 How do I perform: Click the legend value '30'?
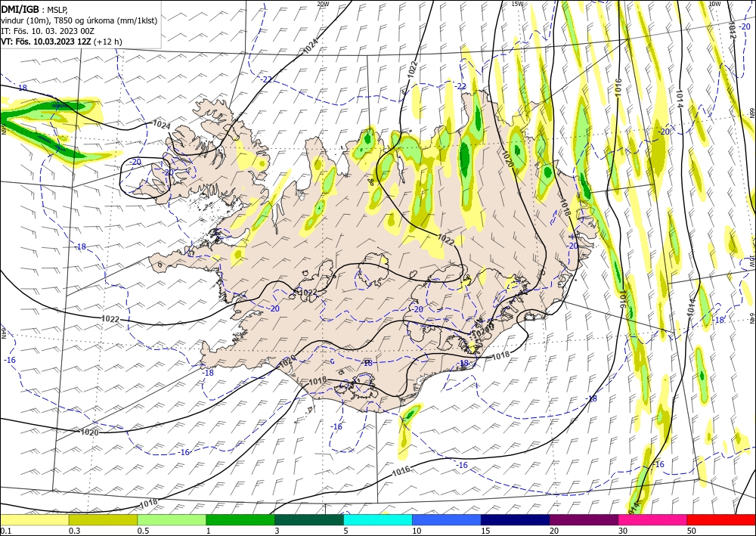(624, 531)
